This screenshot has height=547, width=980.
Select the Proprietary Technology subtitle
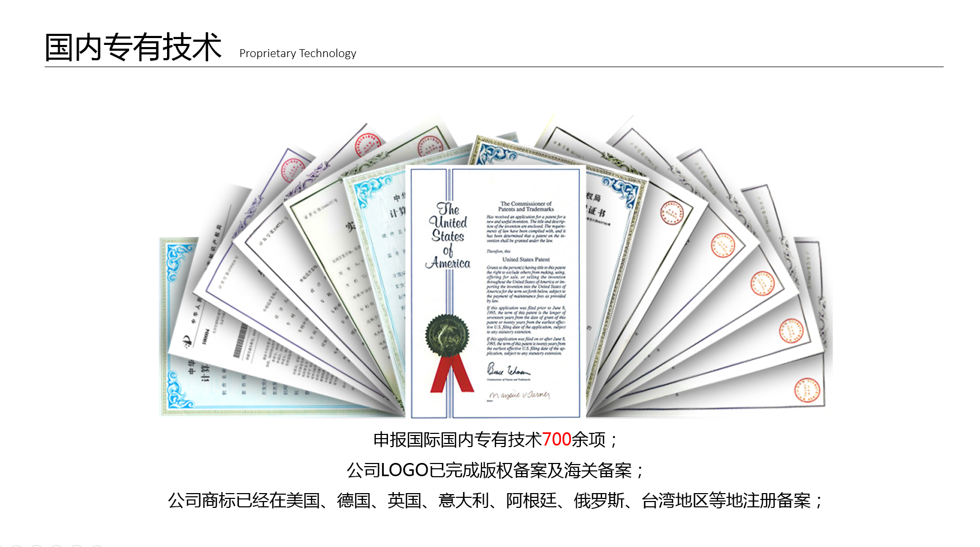click(x=298, y=53)
